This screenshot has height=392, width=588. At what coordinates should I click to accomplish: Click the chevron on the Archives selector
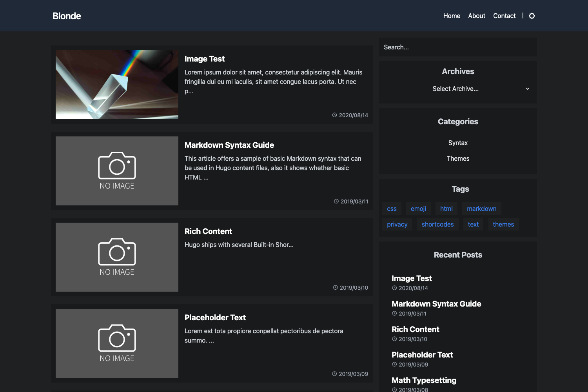[x=527, y=89]
